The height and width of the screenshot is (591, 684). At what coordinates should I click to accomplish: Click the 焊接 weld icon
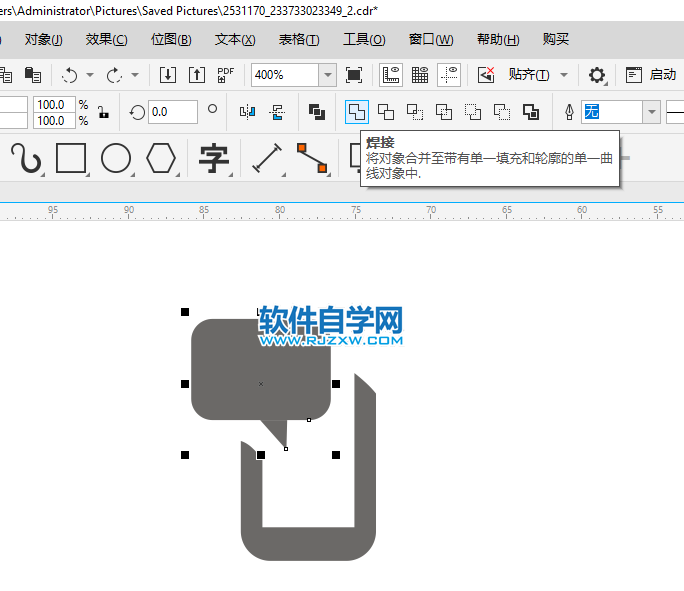coord(357,112)
